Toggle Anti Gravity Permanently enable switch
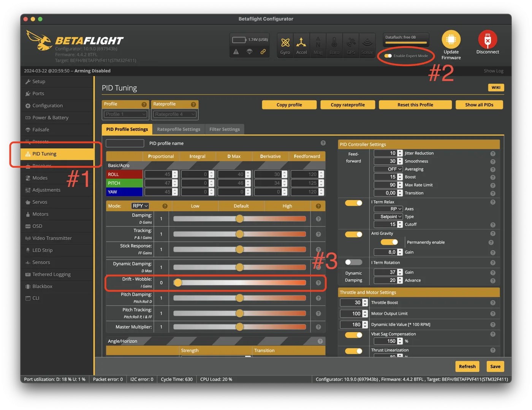 389,242
